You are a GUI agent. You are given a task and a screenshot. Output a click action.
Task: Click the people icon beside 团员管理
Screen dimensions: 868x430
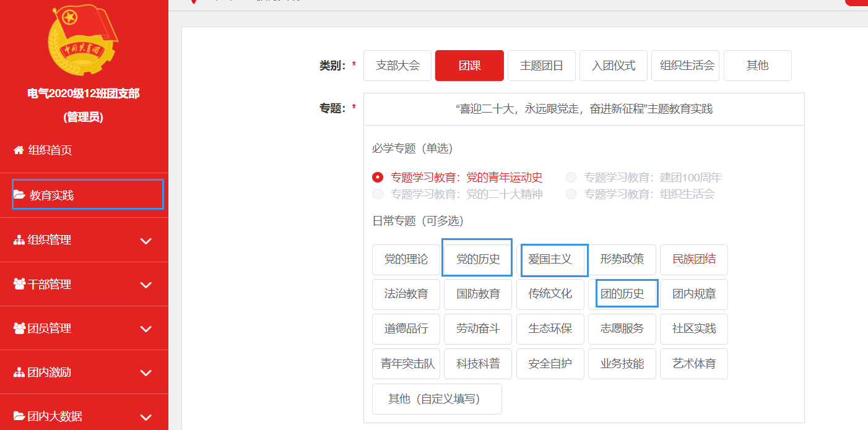pyautogui.click(x=19, y=329)
